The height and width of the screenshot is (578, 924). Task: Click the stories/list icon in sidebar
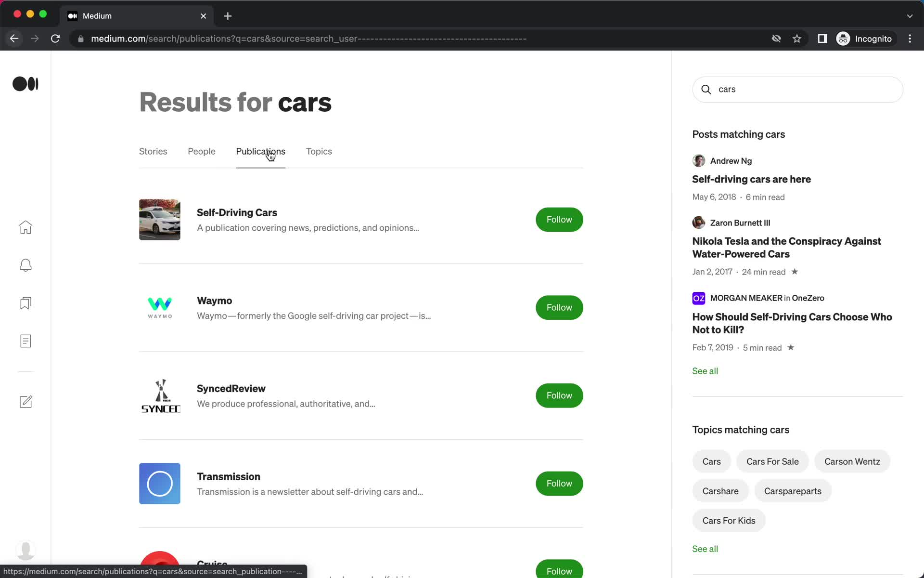[25, 341]
